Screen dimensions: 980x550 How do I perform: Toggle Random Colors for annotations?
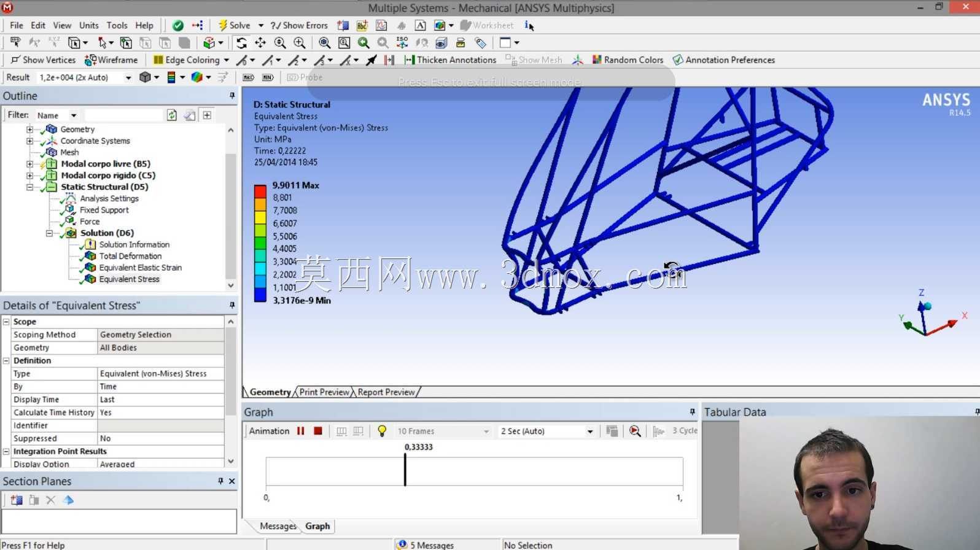pos(628,60)
